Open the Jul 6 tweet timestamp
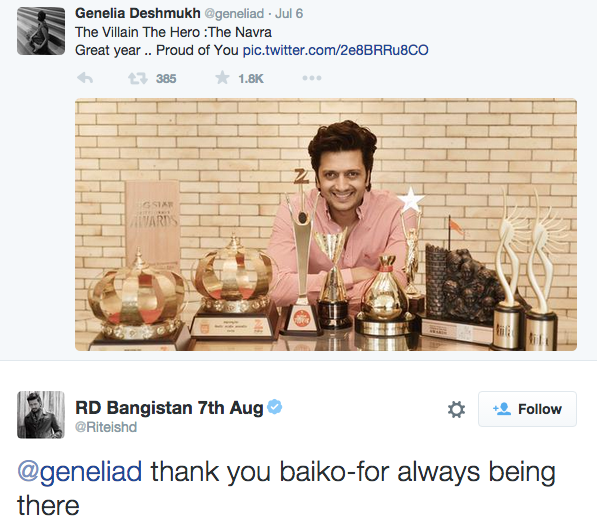 [289, 14]
